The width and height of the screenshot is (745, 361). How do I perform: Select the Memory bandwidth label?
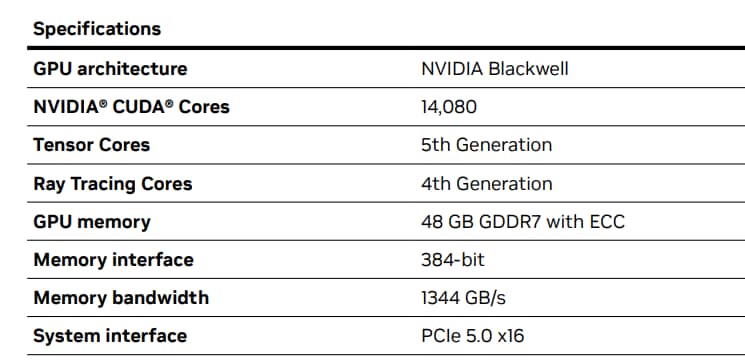[121, 298]
